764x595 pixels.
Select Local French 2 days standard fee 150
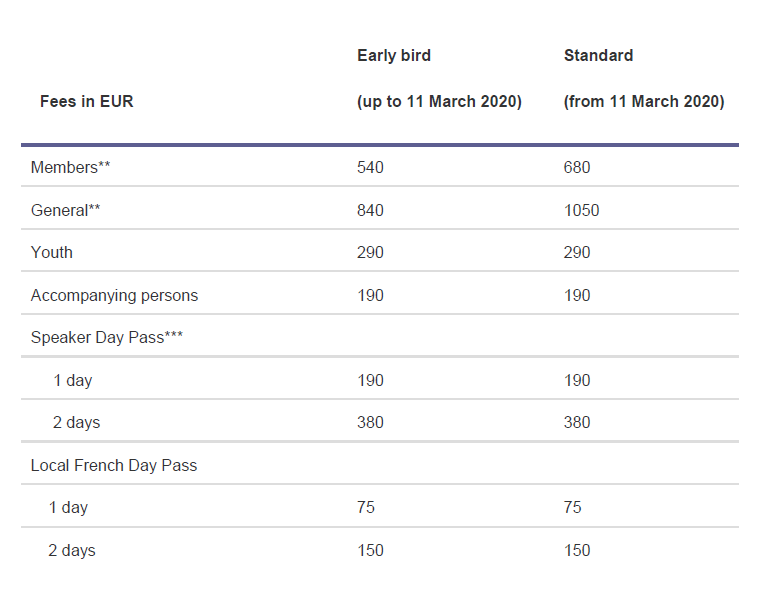(x=577, y=550)
